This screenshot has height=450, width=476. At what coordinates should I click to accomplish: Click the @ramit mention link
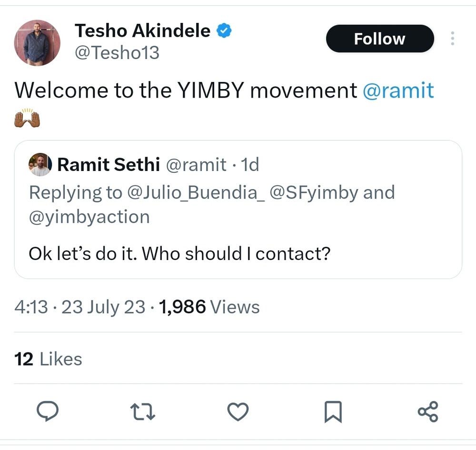[398, 90]
